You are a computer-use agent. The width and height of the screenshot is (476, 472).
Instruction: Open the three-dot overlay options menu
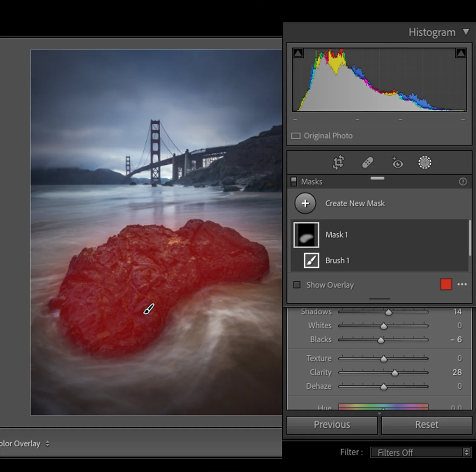pos(462,285)
